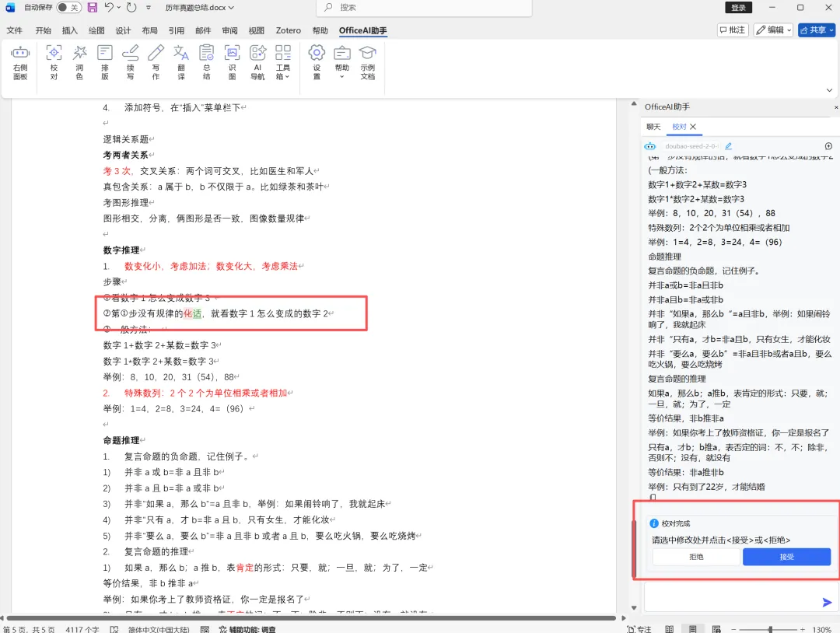Switch to Web Layout view icon
Viewport: 840px width, 633px height.
pyautogui.click(x=716, y=629)
